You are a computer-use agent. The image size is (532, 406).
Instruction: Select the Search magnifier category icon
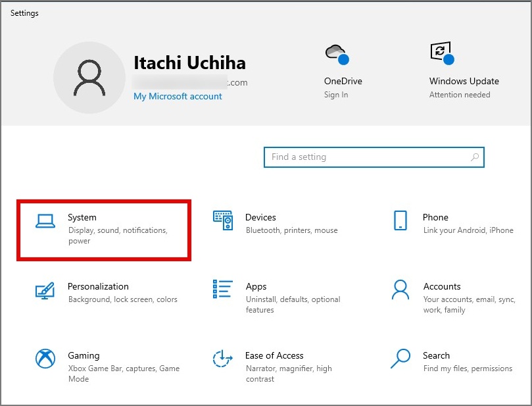pos(400,359)
